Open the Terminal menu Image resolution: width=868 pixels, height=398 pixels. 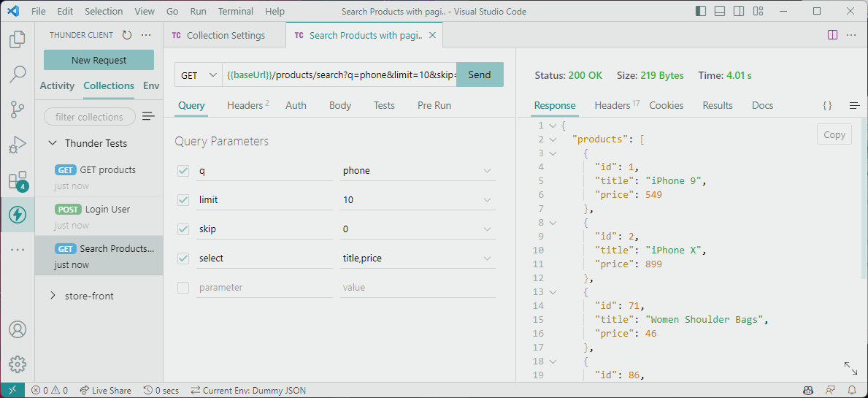click(x=234, y=11)
